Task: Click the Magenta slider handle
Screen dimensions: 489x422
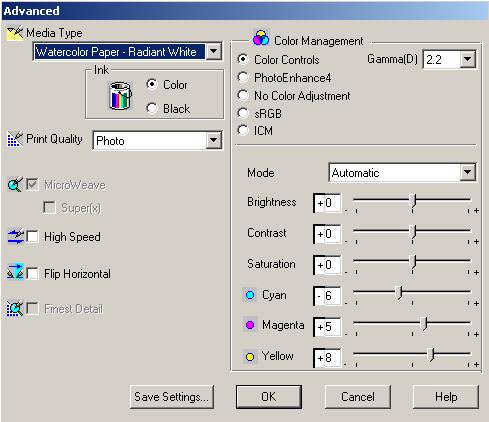Action: pos(424,323)
